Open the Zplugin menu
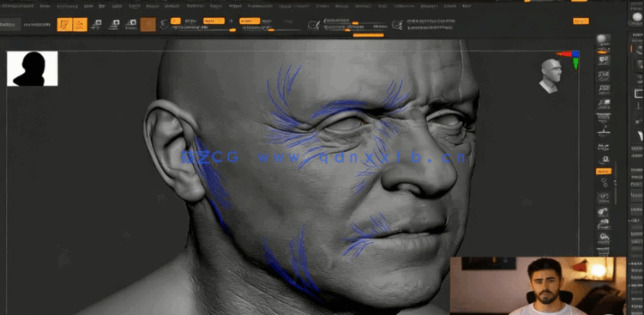 (429, 6)
